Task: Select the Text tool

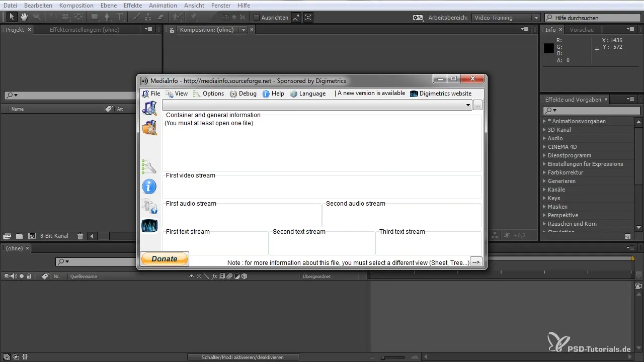Action: [x=120, y=17]
